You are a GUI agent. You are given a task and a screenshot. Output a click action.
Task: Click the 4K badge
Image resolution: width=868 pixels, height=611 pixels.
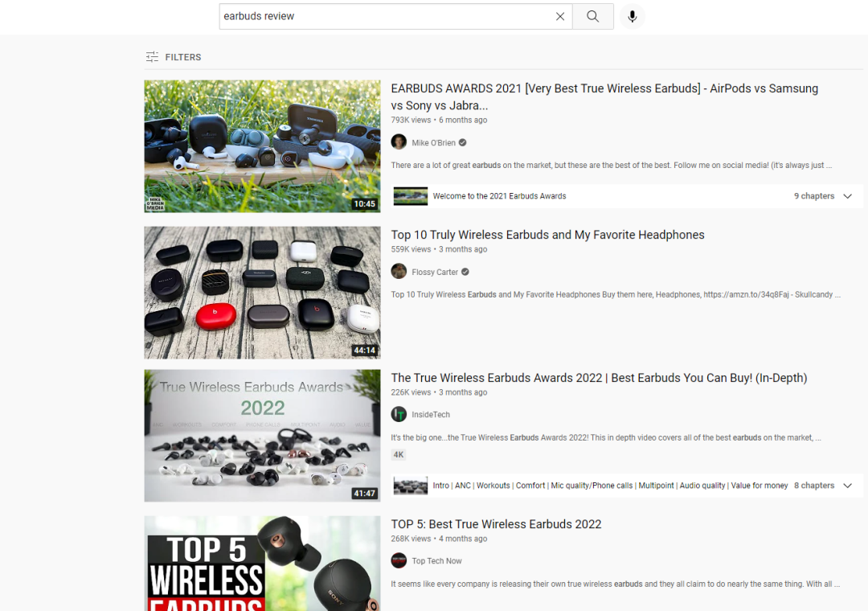(x=399, y=455)
